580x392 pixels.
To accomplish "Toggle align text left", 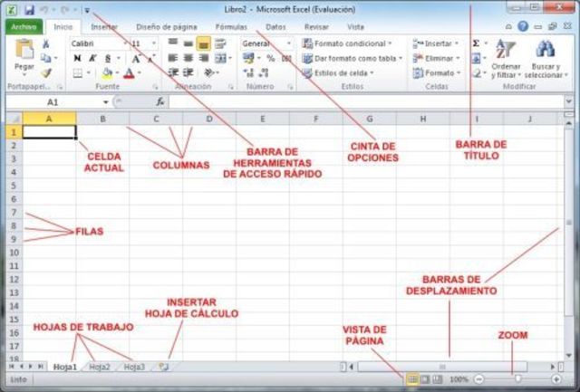I will [x=173, y=58].
